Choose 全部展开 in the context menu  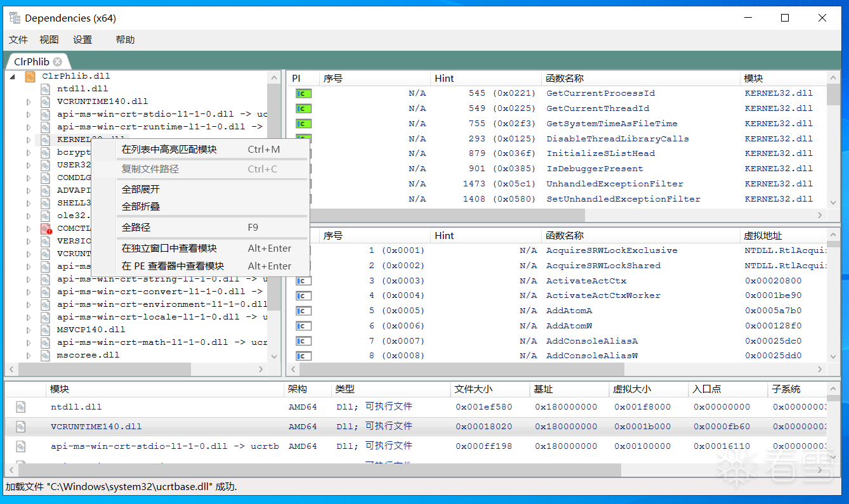(x=201, y=190)
